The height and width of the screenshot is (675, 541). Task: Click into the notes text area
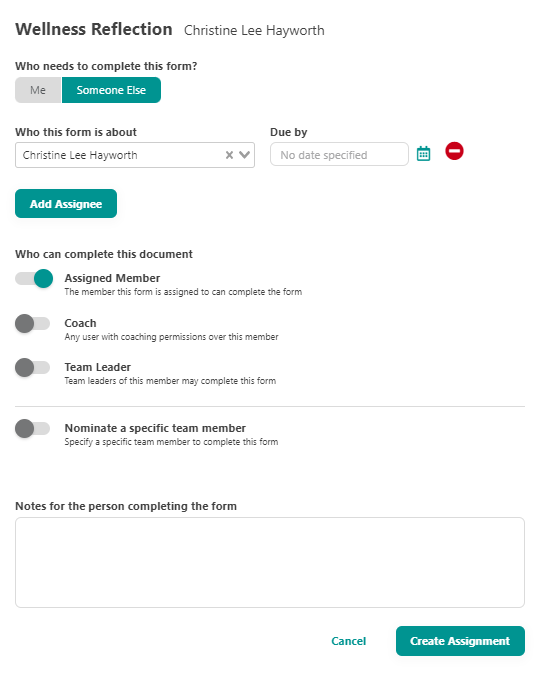pos(270,563)
